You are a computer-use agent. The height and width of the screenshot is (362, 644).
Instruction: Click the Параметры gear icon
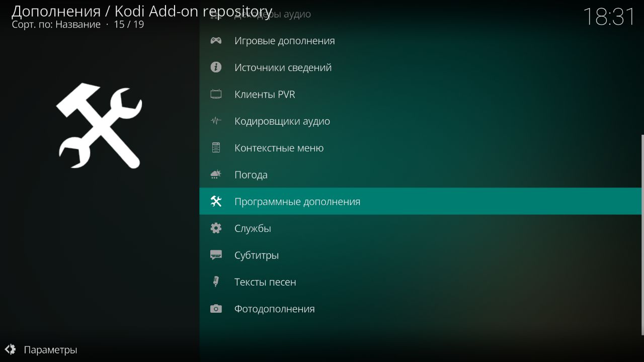[x=10, y=349]
